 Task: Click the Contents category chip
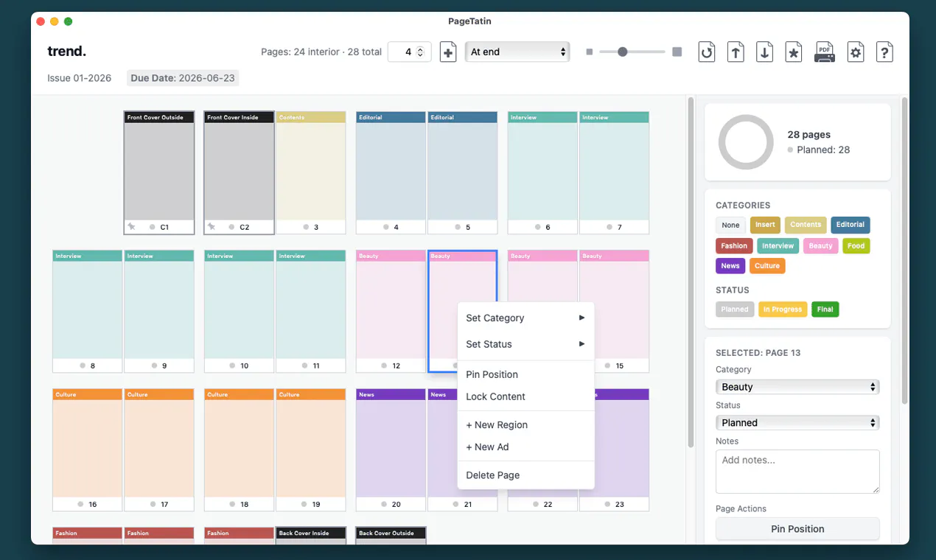[806, 225]
